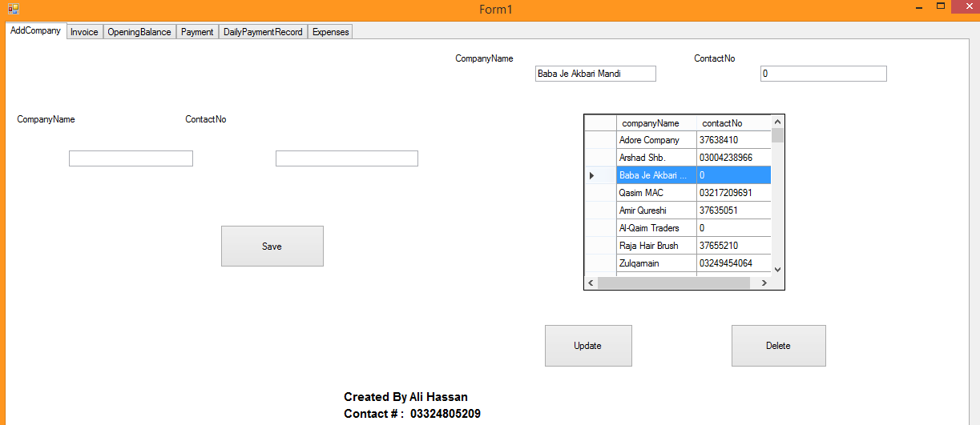Viewport: 980px width, 425px height.
Task: Click the Delete button
Action: pos(778,346)
